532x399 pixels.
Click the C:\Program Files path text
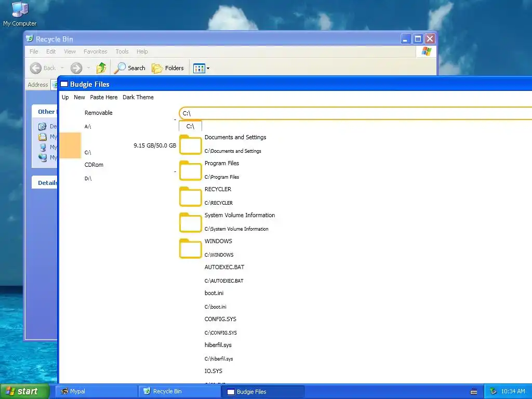tap(221, 177)
